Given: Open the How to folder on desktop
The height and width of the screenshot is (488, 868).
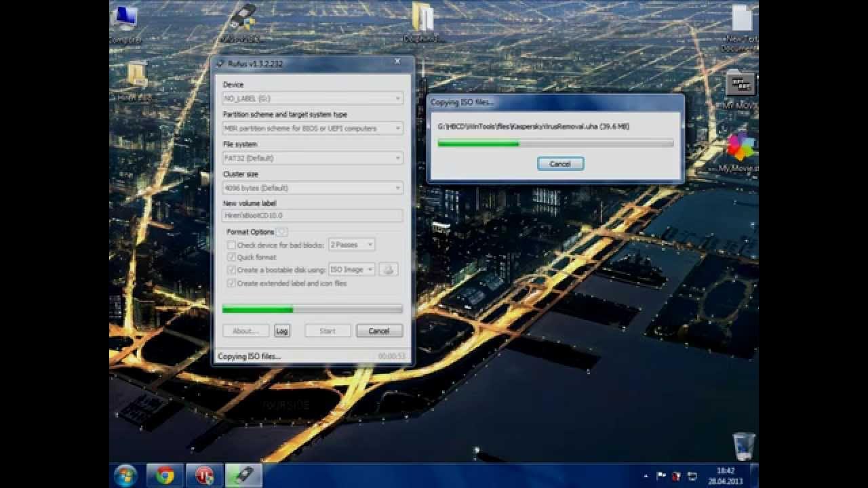Looking at the screenshot, I should click(136, 81).
